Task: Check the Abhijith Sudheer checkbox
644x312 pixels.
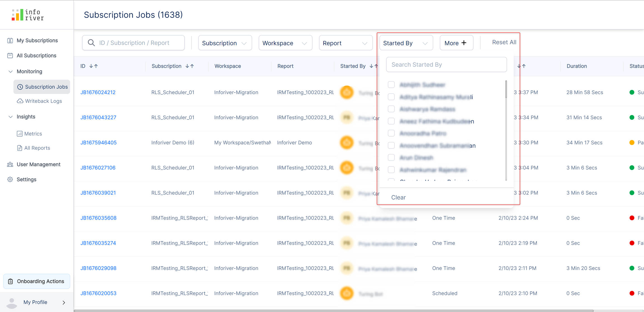Action: [391, 85]
